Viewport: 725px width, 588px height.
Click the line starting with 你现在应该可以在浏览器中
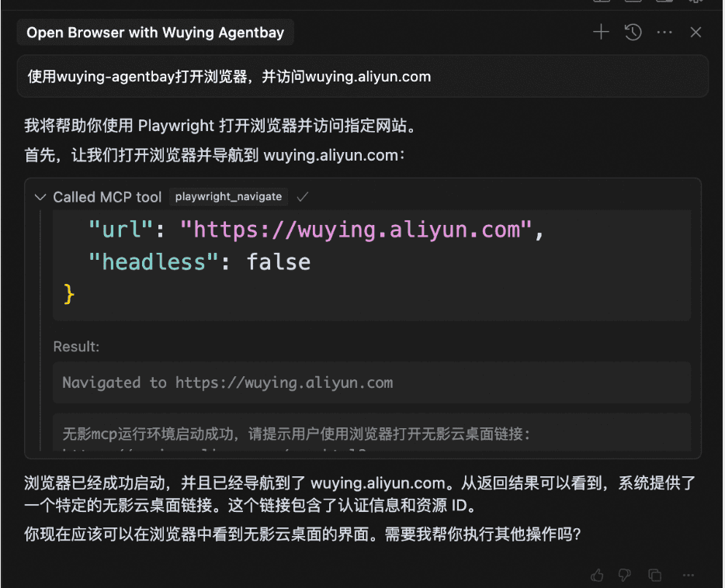[303, 534]
